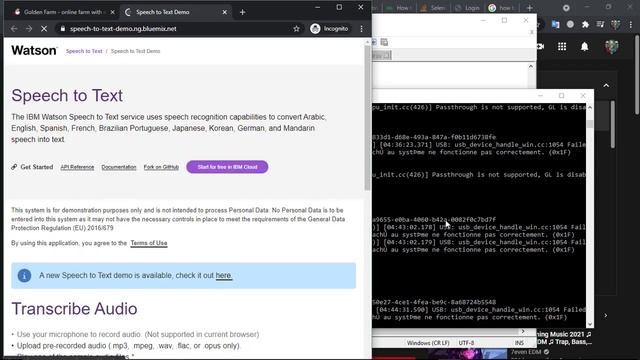Open the YouTube apps grid icon

point(562,47)
